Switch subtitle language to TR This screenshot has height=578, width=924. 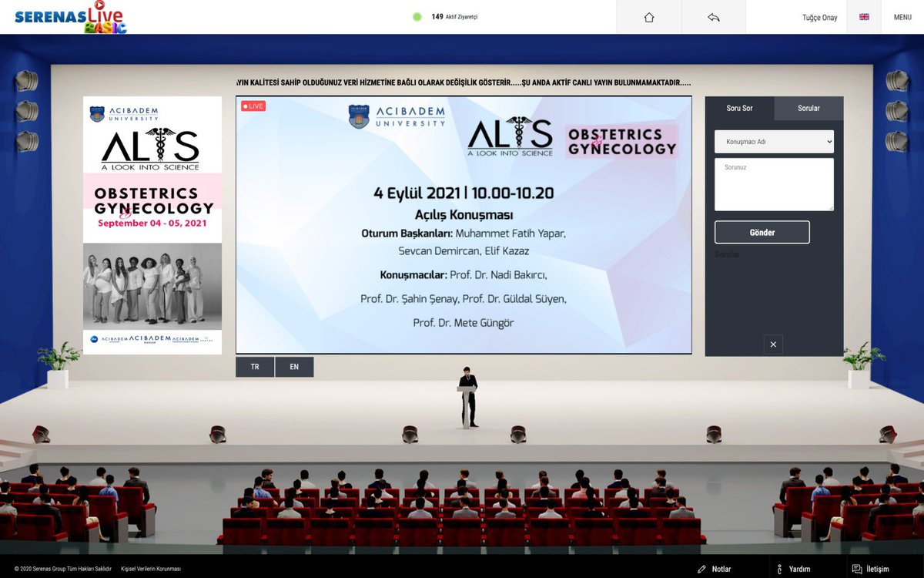tap(255, 366)
